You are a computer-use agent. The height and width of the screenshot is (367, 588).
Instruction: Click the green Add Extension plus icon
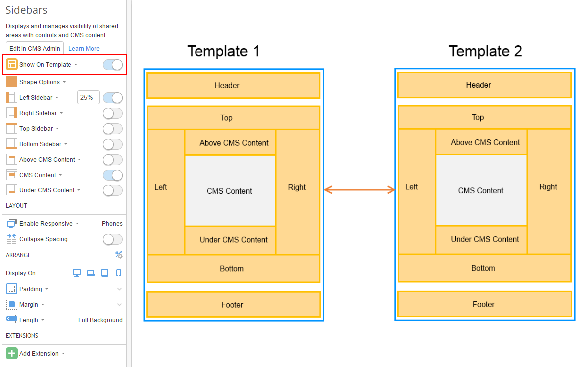(12, 353)
